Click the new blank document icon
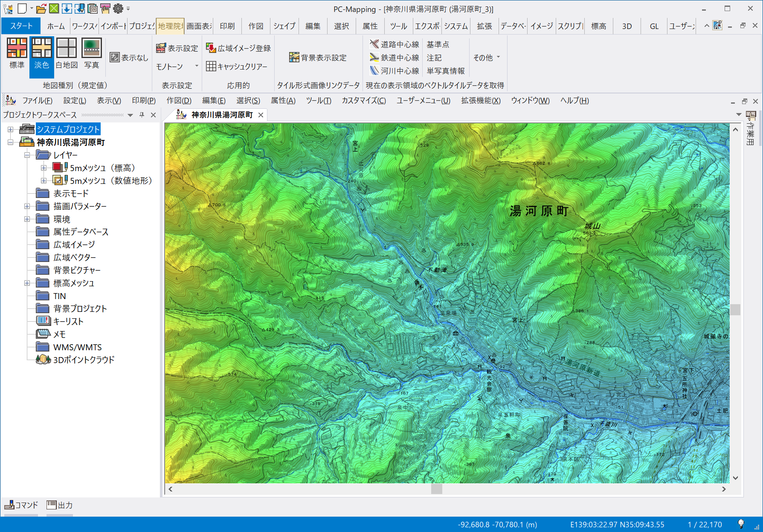763x532 pixels. 22,8
